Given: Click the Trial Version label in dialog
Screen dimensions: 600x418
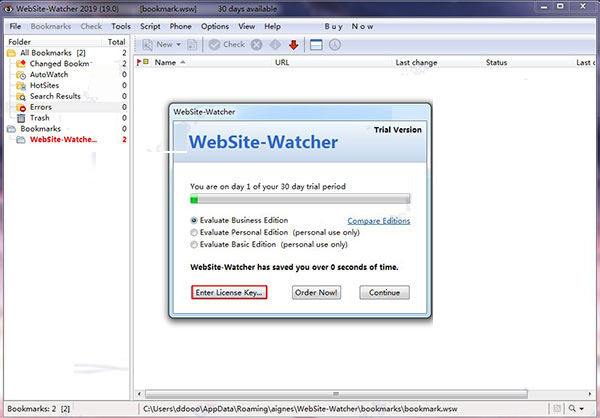Looking at the screenshot, I should point(398,130).
